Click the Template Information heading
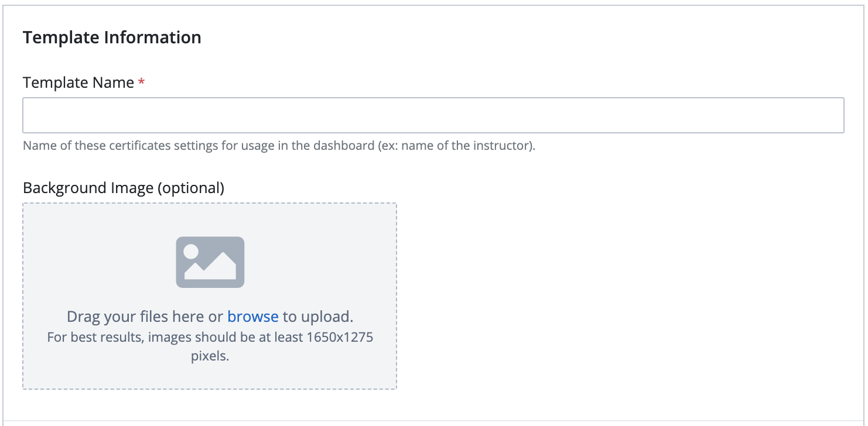The height and width of the screenshot is (426, 868). coord(112,37)
